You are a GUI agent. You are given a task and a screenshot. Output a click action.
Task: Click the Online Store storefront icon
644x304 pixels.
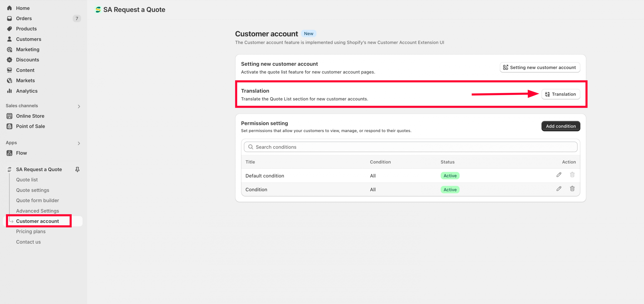tap(10, 116)
